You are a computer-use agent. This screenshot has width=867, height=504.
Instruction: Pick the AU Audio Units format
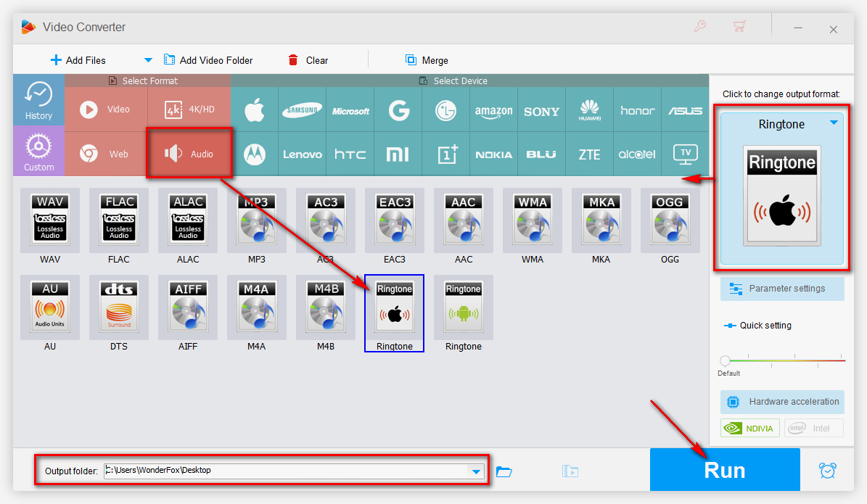coord(50,307)
